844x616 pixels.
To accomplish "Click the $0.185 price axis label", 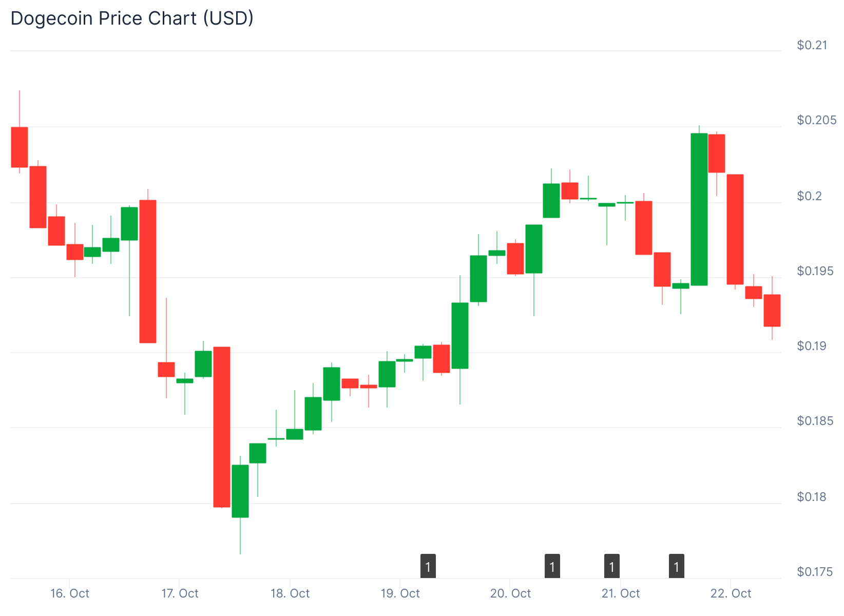I will (816, 421).
